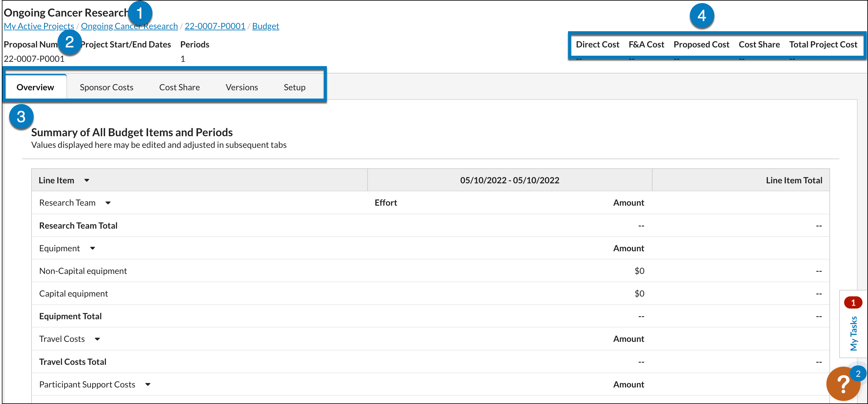The width and height of the screenshot is (868, 404).
Task: Click the Line Item Total column header
Action: (x=794, y=180)
